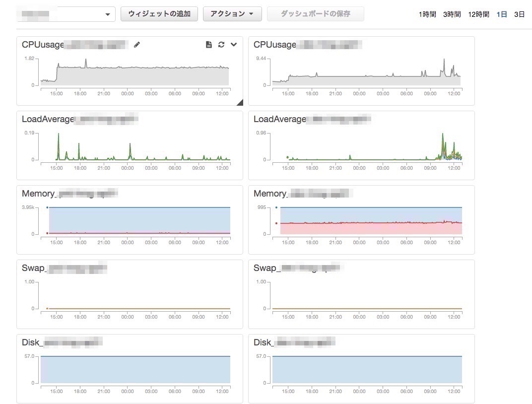Select the 1時間 time range
Image resolution: width=532 pixels, height=404 pixels.
click(427, 14)
